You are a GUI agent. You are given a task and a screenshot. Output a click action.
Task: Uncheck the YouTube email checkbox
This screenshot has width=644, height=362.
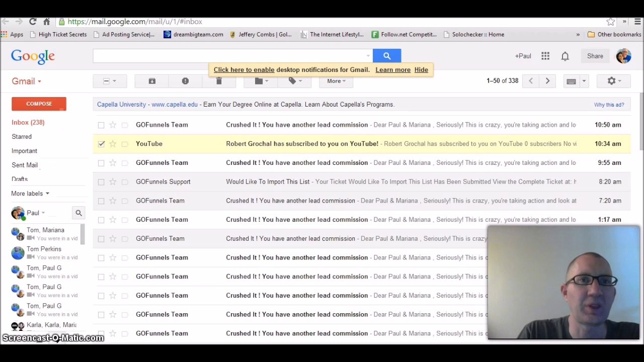coord(101,144)
